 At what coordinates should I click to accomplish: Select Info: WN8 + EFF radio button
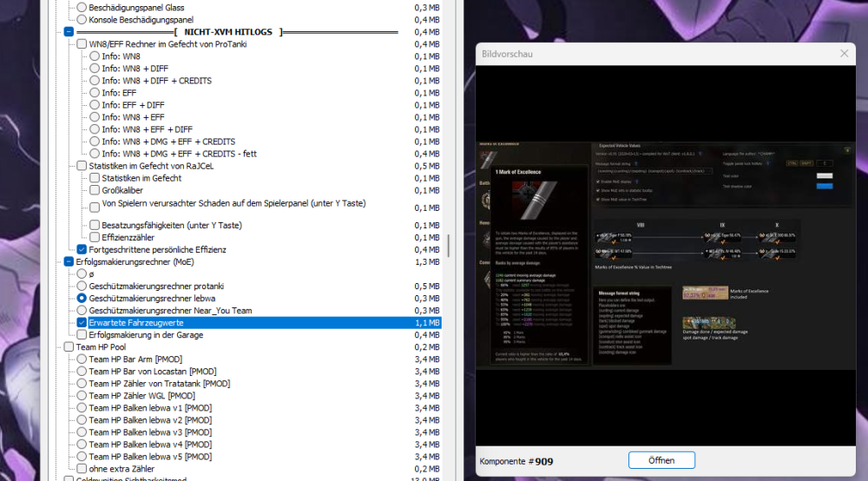tap(95, 117)
